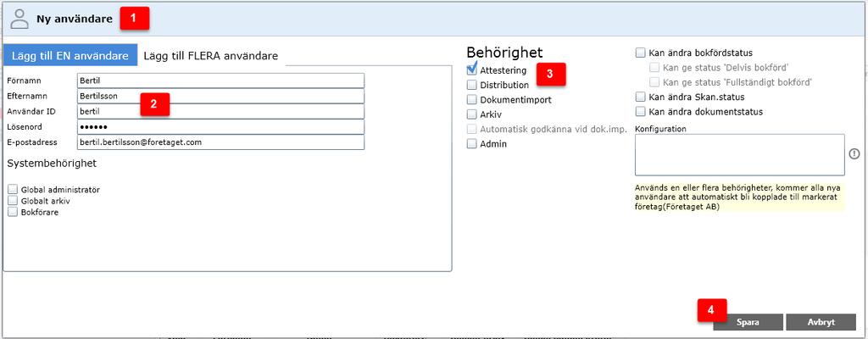Tick the Arkiv permission checkbox

click(x=471, y=114)
